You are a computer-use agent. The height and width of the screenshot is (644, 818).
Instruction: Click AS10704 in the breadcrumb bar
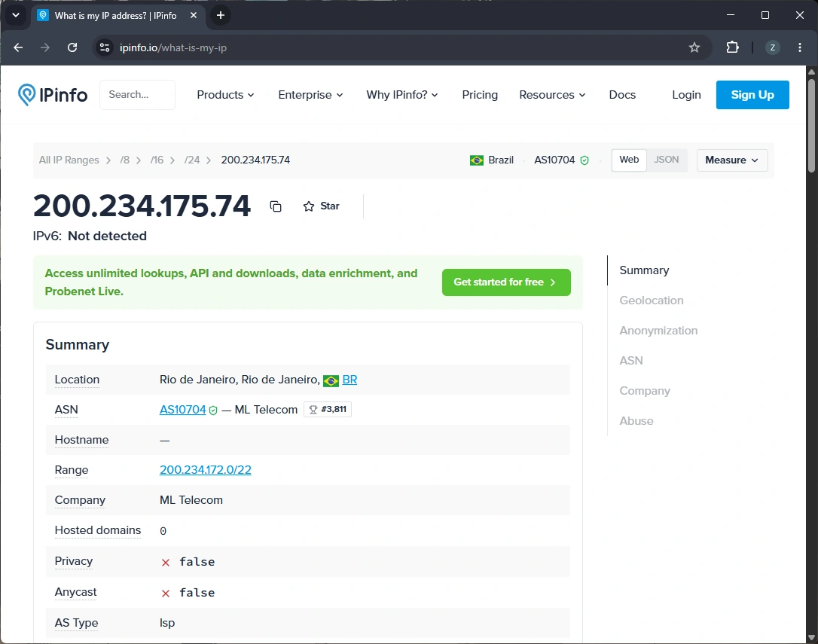point(554,160)
